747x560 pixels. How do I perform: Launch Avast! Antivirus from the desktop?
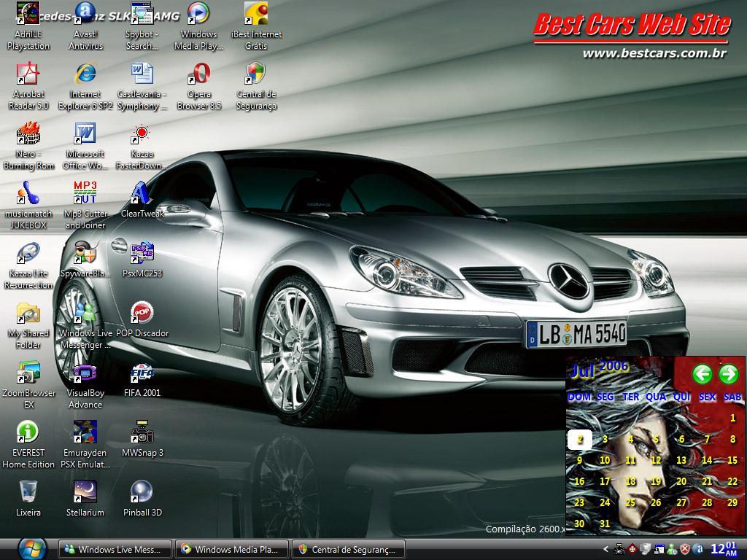pyautogui.click(x=85, y=26)
